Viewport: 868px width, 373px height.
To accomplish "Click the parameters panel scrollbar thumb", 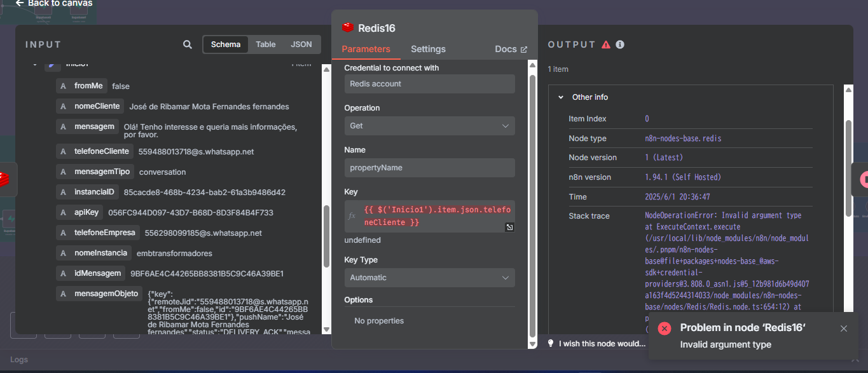I will [x=532, y=207].
